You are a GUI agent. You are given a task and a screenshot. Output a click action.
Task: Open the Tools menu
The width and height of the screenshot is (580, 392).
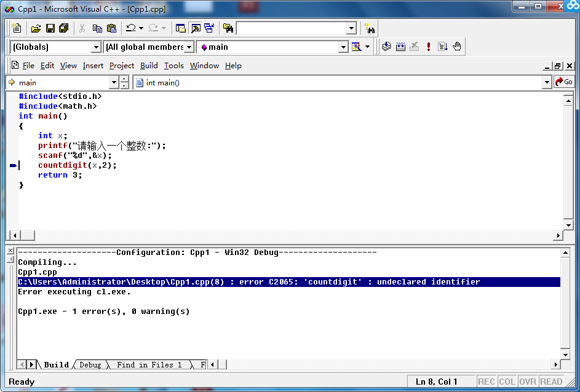click(x=174, y=65)
